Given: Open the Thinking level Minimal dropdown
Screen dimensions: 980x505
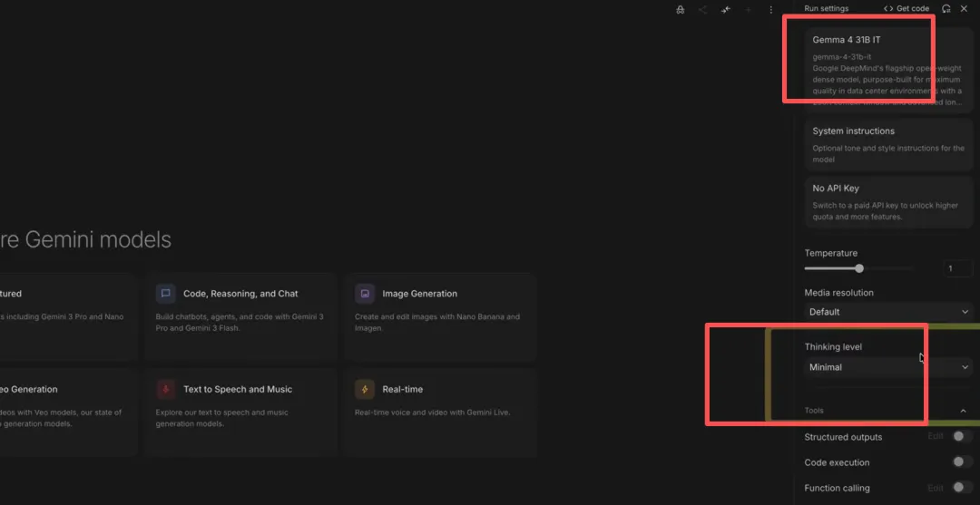Looking at the screenshot, I should tap(888, 367).
